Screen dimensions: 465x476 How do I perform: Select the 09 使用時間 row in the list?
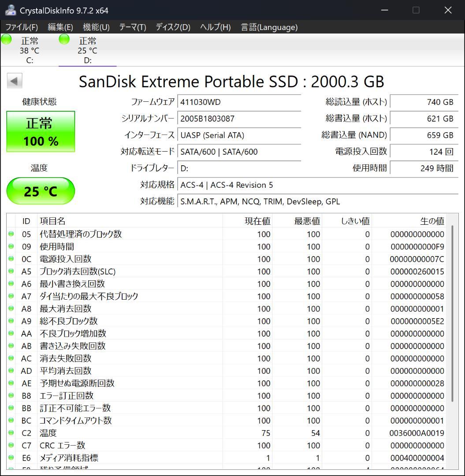pyautogui.click(x=132, y=246)
